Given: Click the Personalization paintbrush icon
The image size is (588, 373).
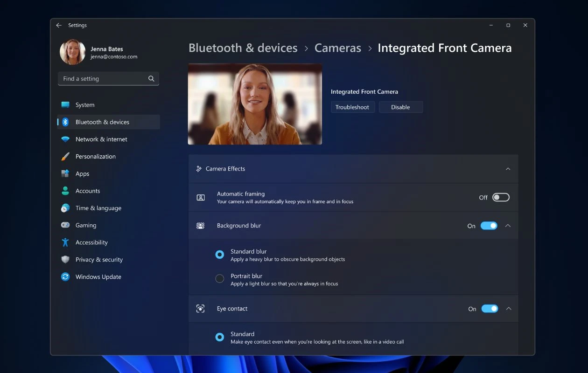Looking at the screenshot, I should pyautogui.click(x=65, y=157).
